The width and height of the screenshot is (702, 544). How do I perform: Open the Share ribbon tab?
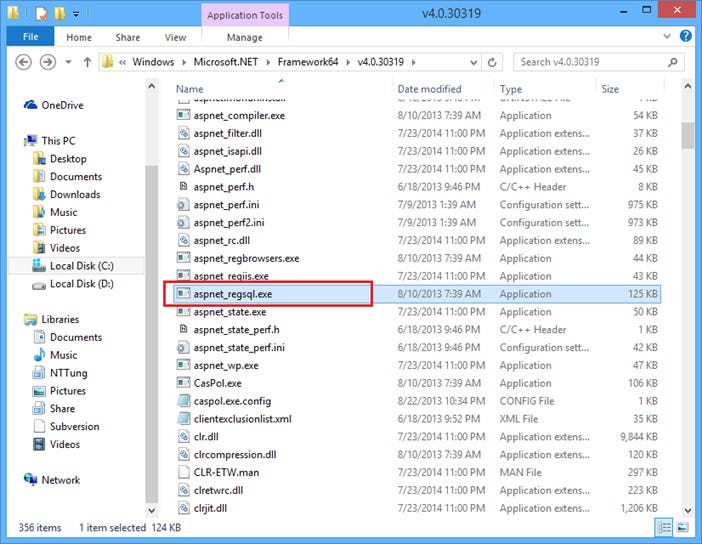point(128,38)
